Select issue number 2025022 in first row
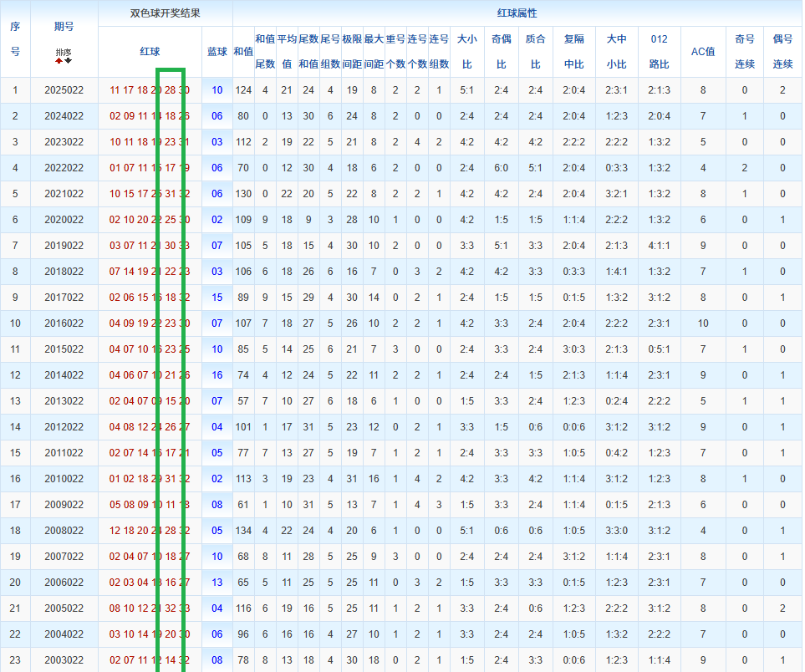Screen dimensions: 805x672 click(x=64, y=90)
